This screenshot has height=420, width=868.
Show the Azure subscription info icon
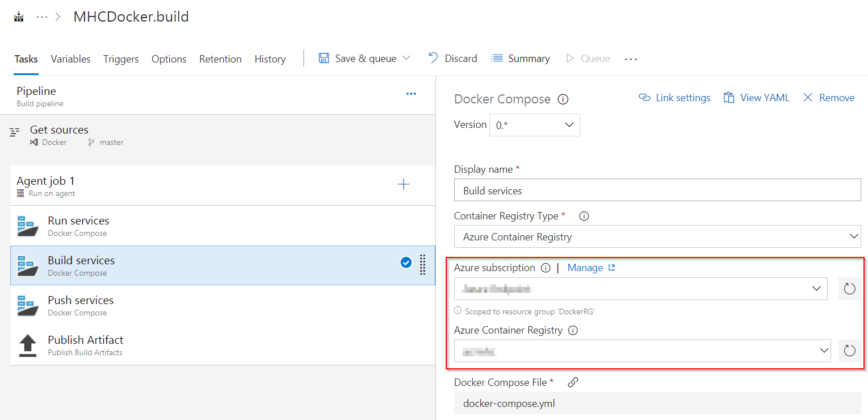(x=546, y=268)
